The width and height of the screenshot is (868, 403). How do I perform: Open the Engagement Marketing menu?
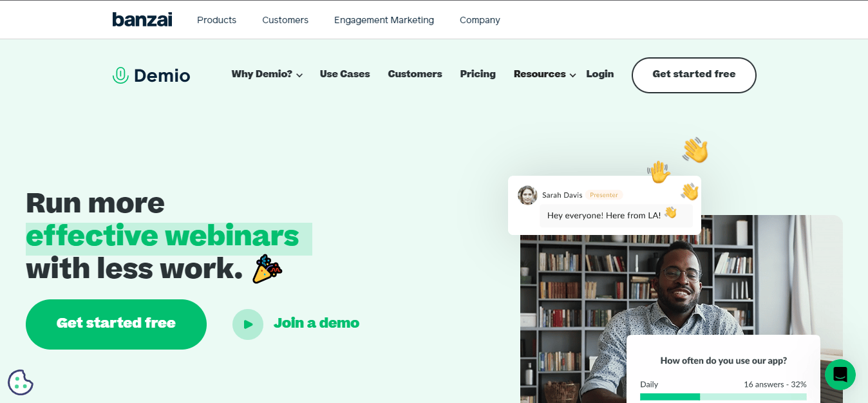point(384,20)
